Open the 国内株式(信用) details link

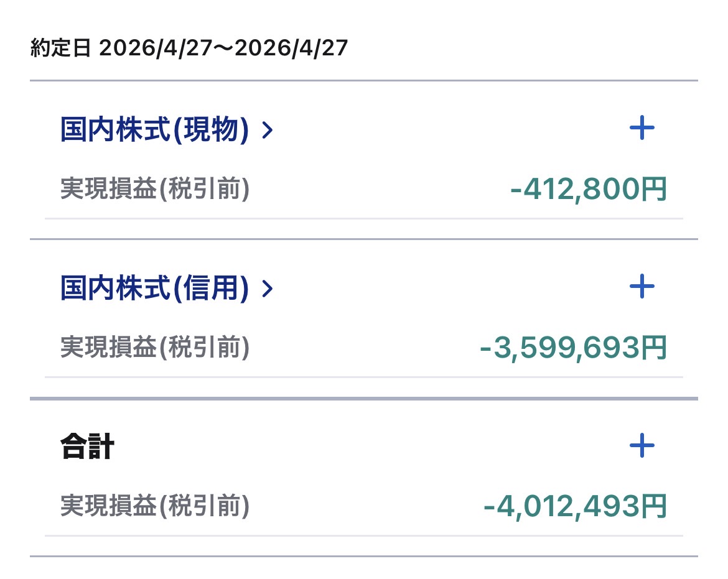tap(155, 289)
